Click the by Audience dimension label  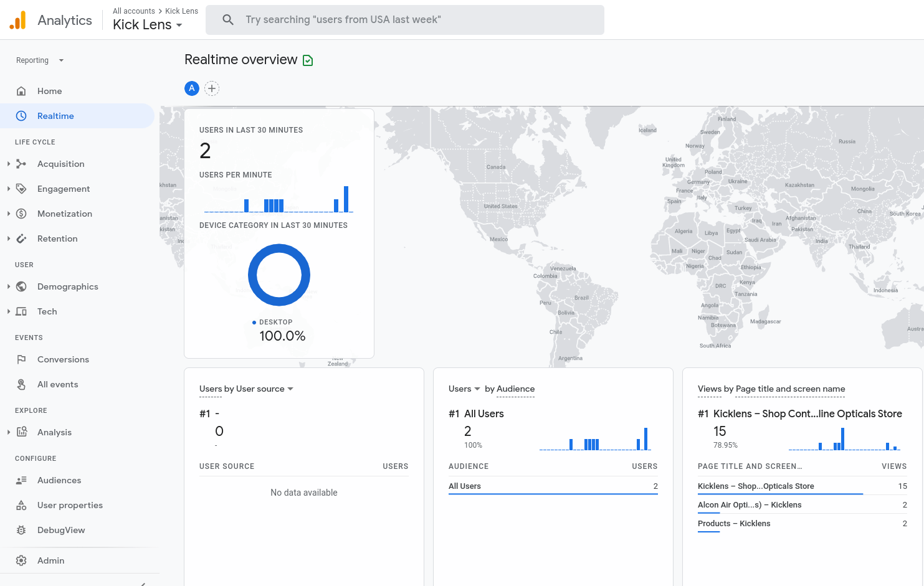coord(510,389)
